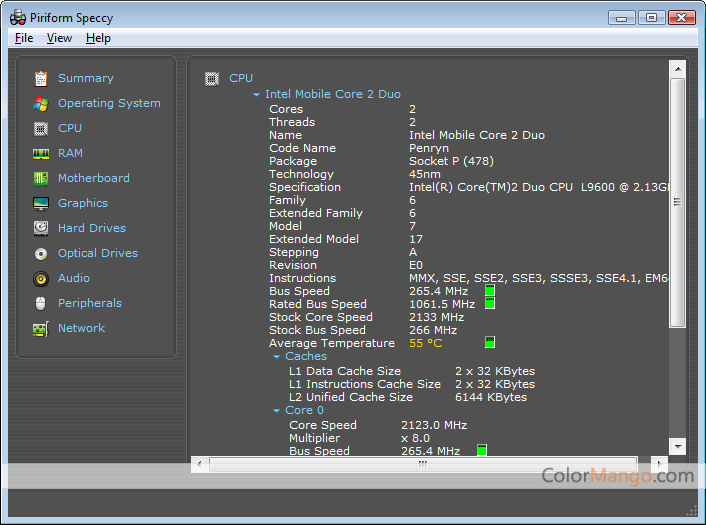Screen dimensions: 706x525
Task: Toggle the green indicator beside Rated Bus Speed
Action: 490,304
